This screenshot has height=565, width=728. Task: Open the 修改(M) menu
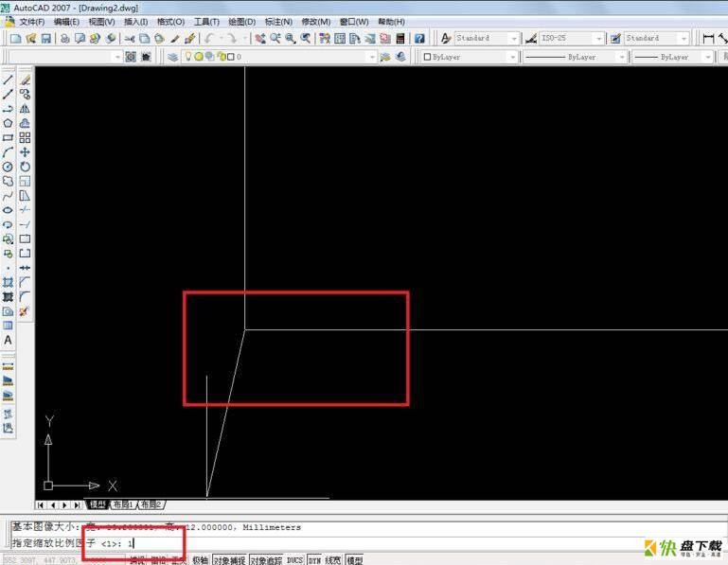(x=316, y=22)
